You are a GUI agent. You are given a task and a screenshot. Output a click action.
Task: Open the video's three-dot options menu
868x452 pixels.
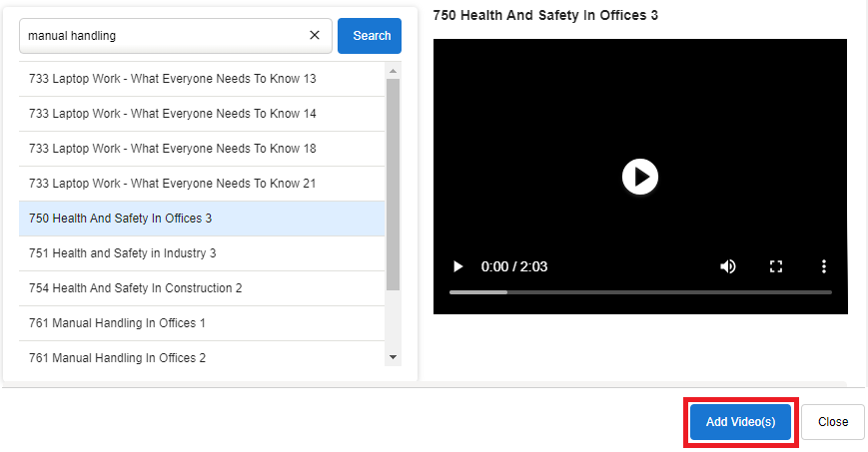[x=824, y=266]
